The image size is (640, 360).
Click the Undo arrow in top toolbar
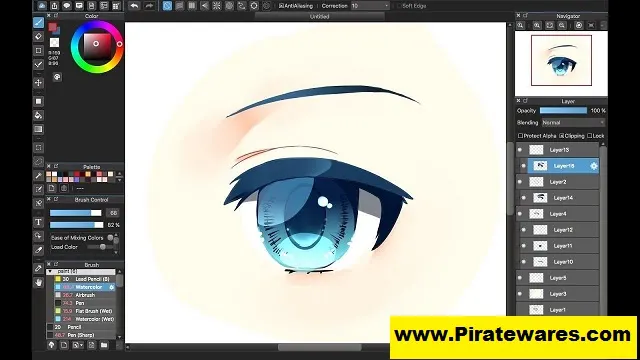(x=134, y=6)
